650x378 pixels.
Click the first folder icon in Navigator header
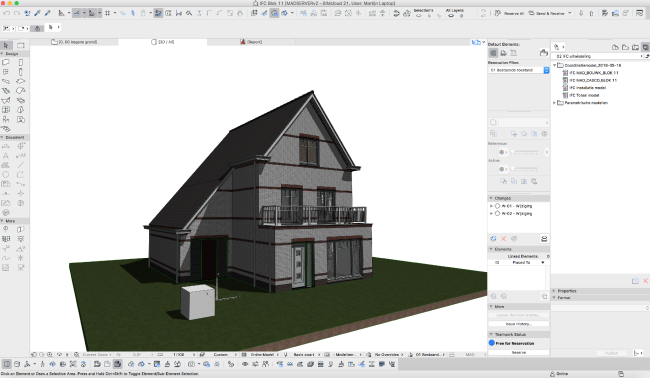coord(615,47)
